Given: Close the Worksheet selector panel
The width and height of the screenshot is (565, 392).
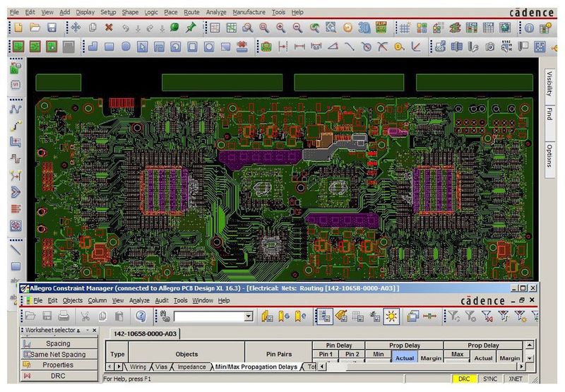Looking at the screenshot, I should pyautogui.click(x=95, y=330).
